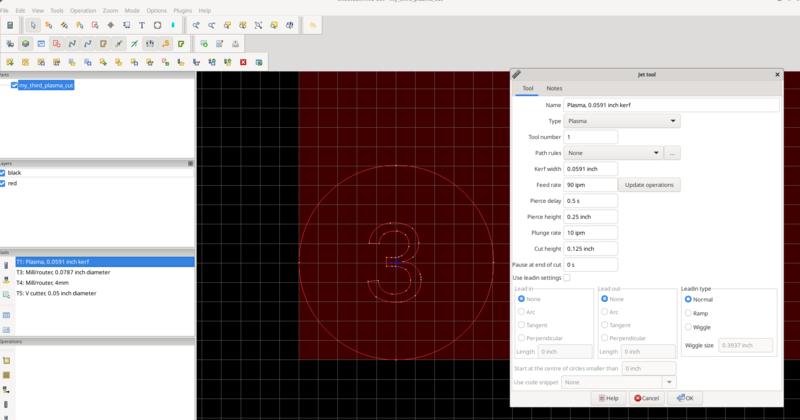The width and height of the screenshot is (800, 420).
Task: Click the Pierce delay field showing 0.5 s
Action: pyautogui.click(x=590, y=201)
